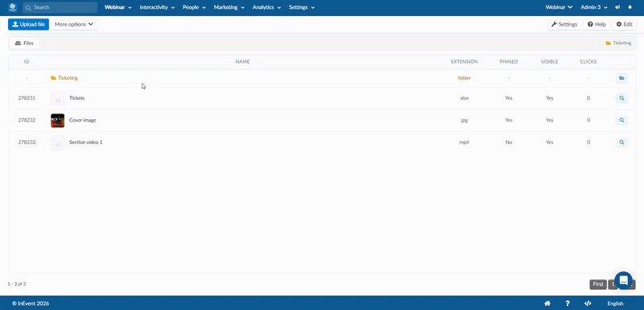Screen dimensions: 644x310
Task: Open the People menu
Action: pos(194,7)
